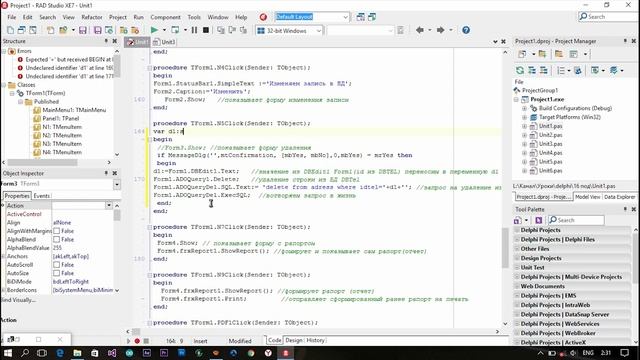Open Microsoft Edge from Windows taskbar
This screenshot has height=360, width=640.
point(60,353)
